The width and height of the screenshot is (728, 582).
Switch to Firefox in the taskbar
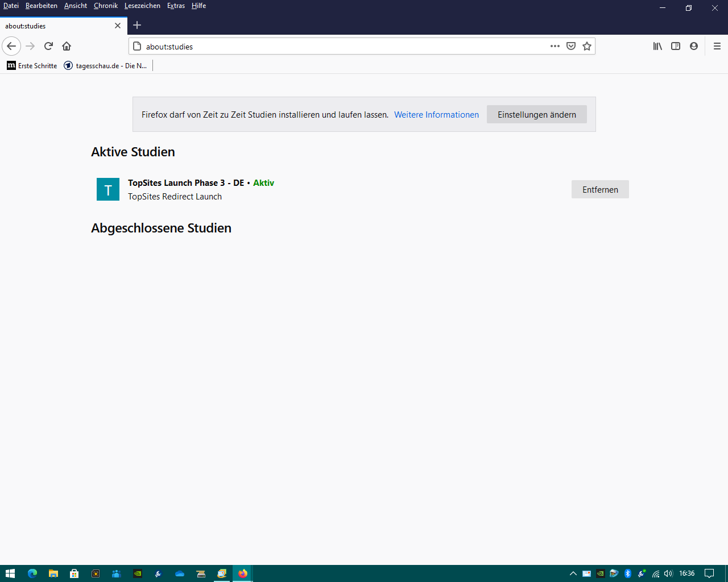pyautogui.click(x=243, y=573)
